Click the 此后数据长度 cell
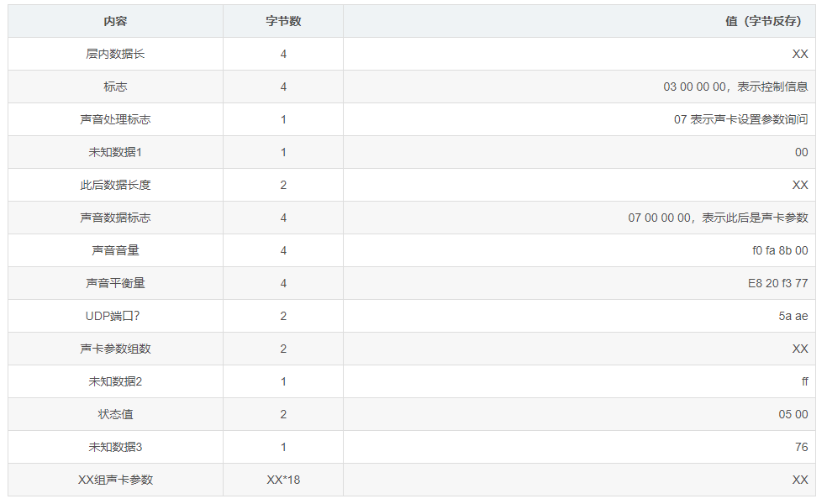This screenshot has height=504, width=827. point(115,185)
